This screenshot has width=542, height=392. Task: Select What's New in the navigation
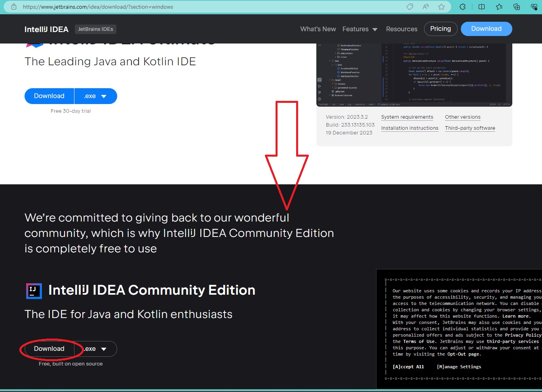318,29
